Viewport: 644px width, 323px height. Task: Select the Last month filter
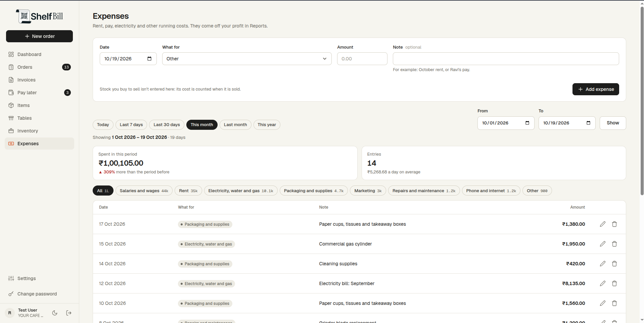click(x=235, y=125)
